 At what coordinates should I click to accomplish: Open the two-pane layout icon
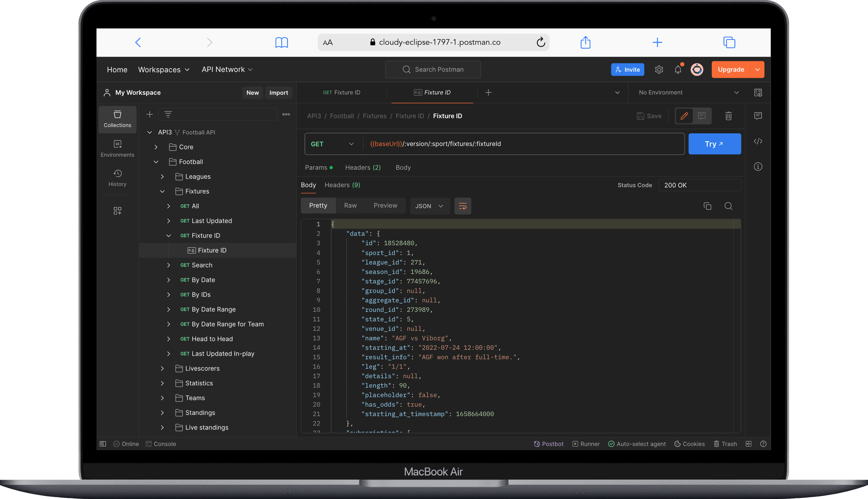pyautogui.click(x=749, y=444)
